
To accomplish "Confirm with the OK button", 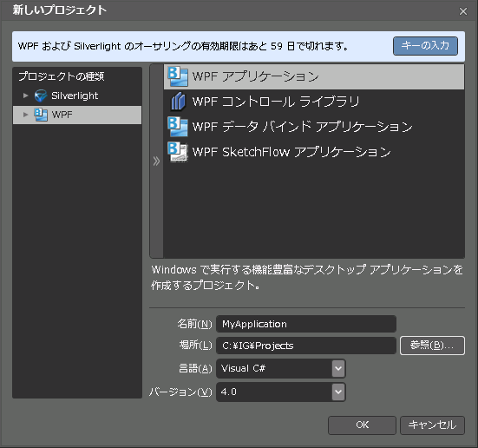I will [362, 425].
